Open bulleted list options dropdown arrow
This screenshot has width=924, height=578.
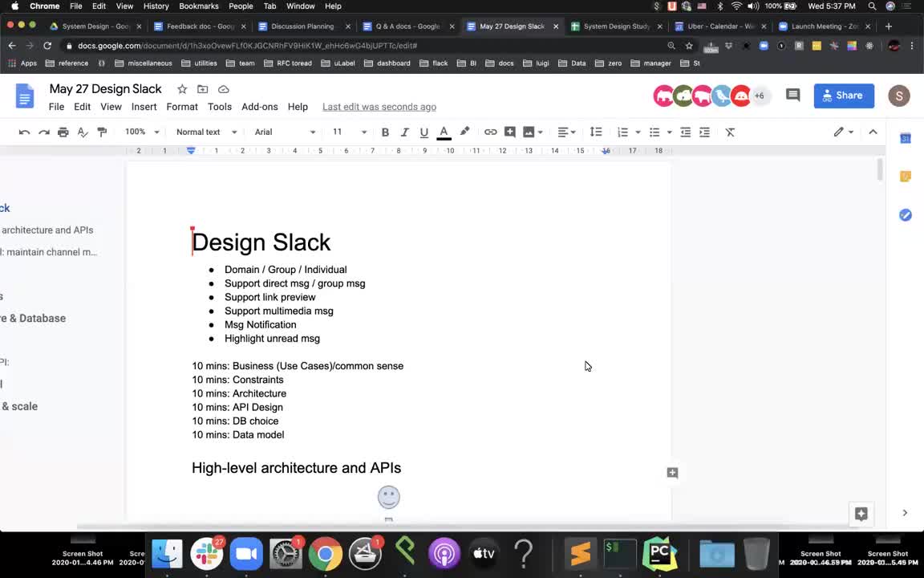point(669,132)
